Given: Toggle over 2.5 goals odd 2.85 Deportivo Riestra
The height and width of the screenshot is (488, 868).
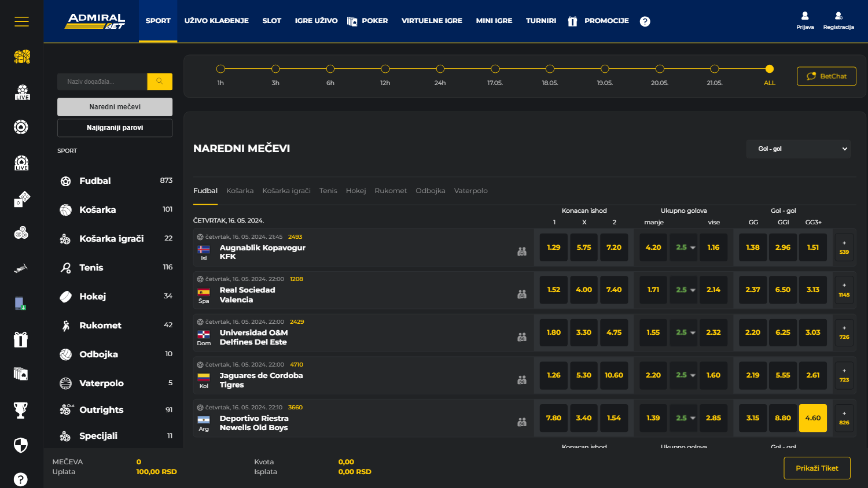Looking at the screenshot, I should (713, 418).
